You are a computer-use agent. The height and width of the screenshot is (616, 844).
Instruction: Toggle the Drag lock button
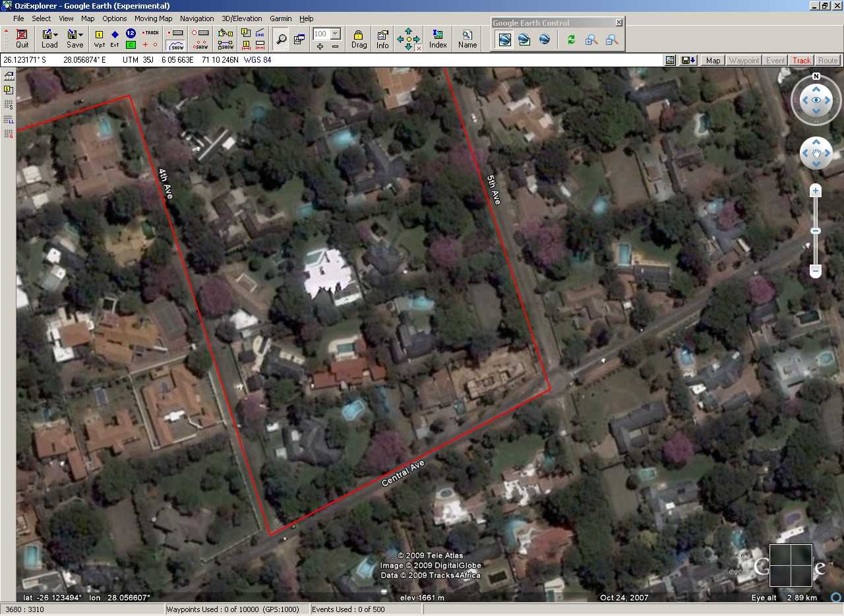tap(359, 38)
